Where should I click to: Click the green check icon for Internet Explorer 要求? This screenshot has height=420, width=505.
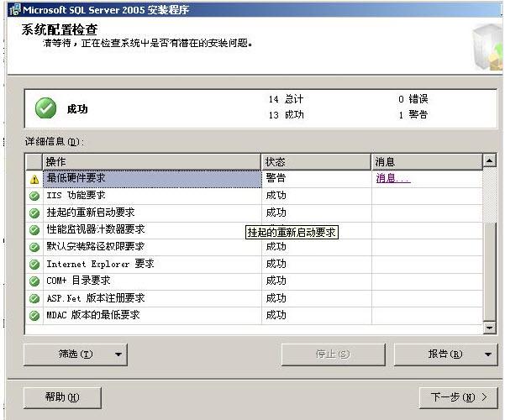point(34,265)
